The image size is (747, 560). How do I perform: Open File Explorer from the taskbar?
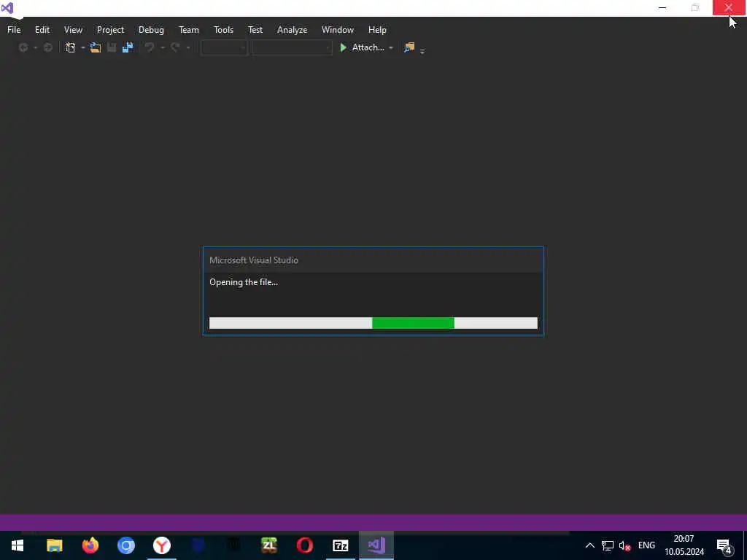tap(54, 545)
